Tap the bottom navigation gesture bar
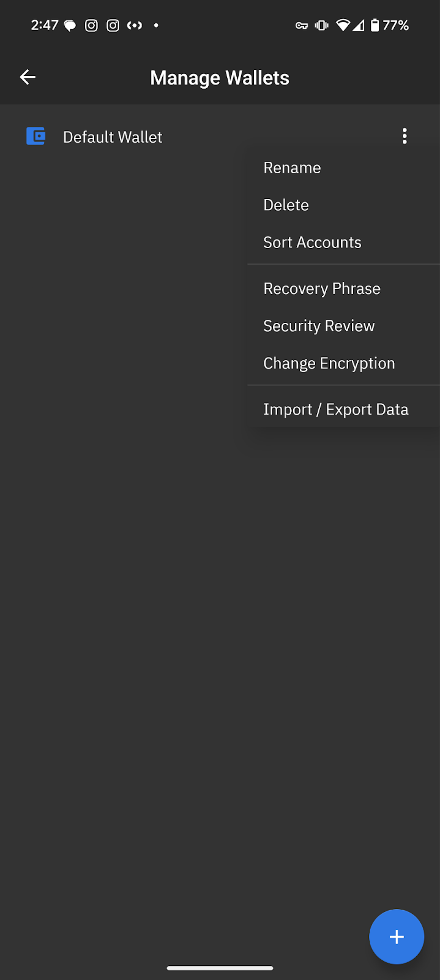The width and height of the screenshot is (440, 980). (220, 968)
